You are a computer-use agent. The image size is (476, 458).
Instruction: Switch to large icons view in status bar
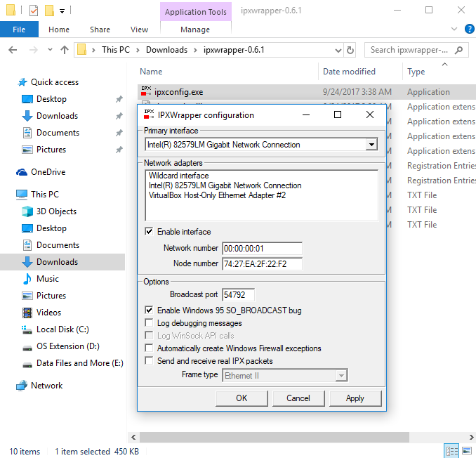point(467,451)
